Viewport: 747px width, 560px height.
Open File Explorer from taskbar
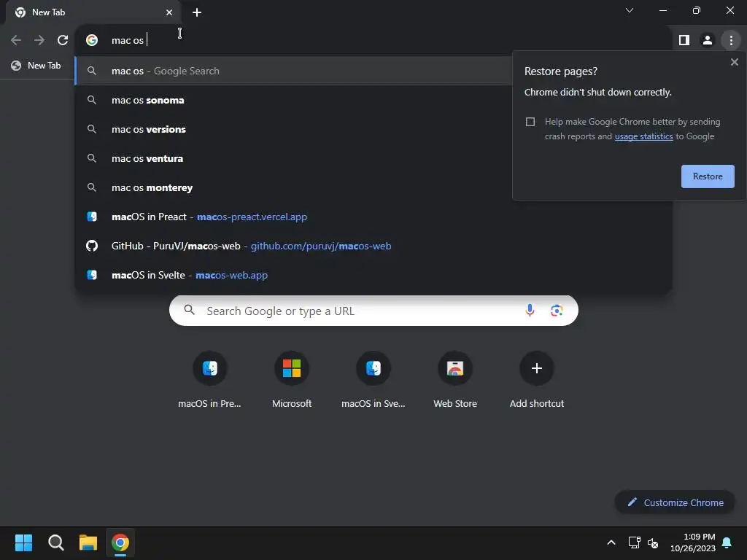click(x=88, y=542)
